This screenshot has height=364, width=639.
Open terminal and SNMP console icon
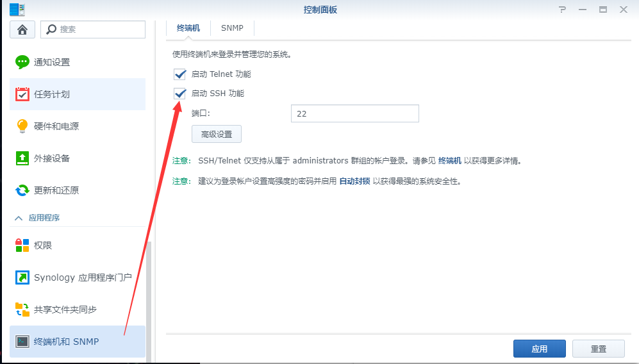(x=22, y=342)
